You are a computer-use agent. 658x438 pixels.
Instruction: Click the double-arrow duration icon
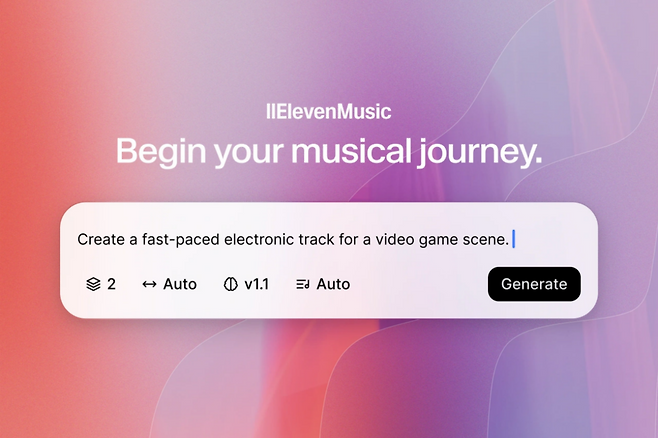[x=149, y=284]
